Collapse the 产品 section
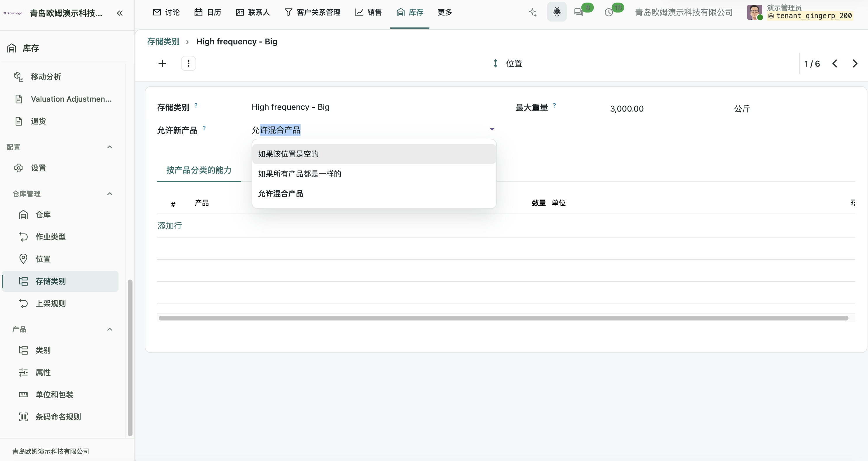This screenshot has width=868, height=461. tap(109, 329)
